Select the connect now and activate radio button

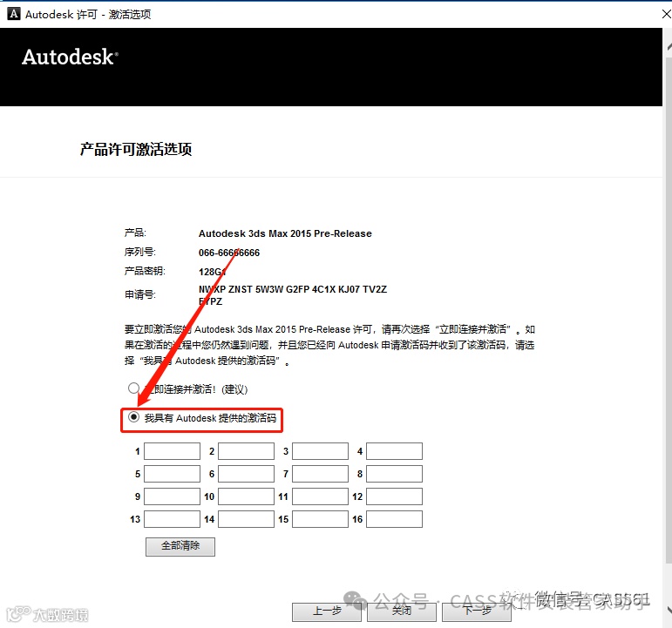coord(133,388)
